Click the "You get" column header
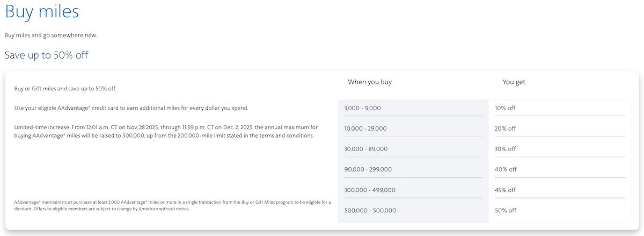Screen dimensions: 644x236 point(514,82)
